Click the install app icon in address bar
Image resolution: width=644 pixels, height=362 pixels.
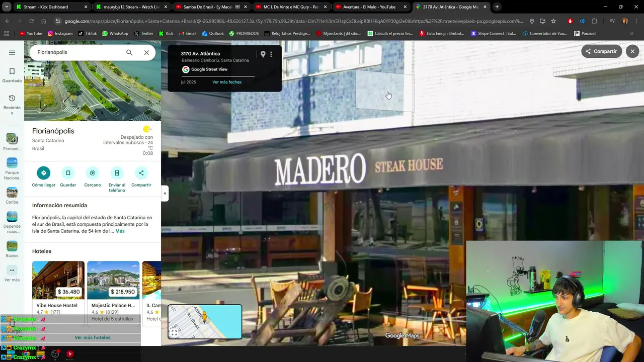click(542, 21)
